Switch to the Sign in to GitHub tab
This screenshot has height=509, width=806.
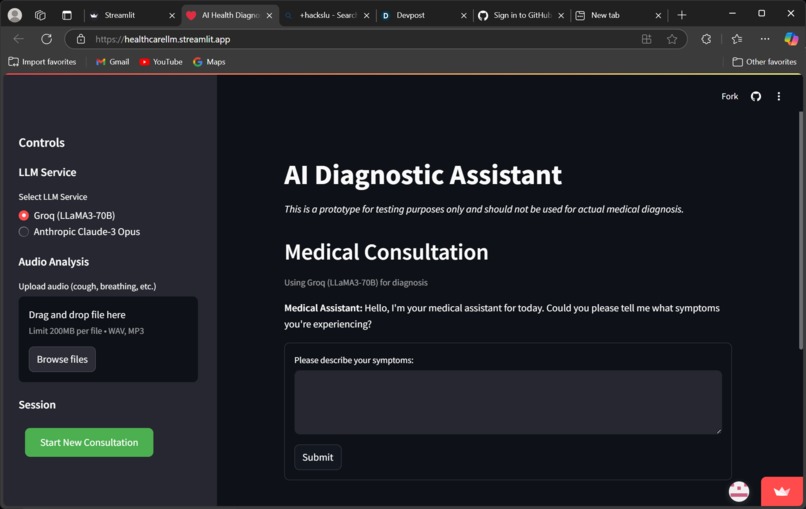pos(521,15)
